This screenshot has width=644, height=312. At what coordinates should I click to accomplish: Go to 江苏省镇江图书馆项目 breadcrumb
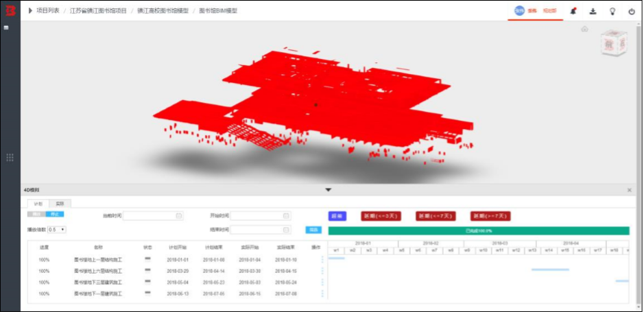point(98,11)
